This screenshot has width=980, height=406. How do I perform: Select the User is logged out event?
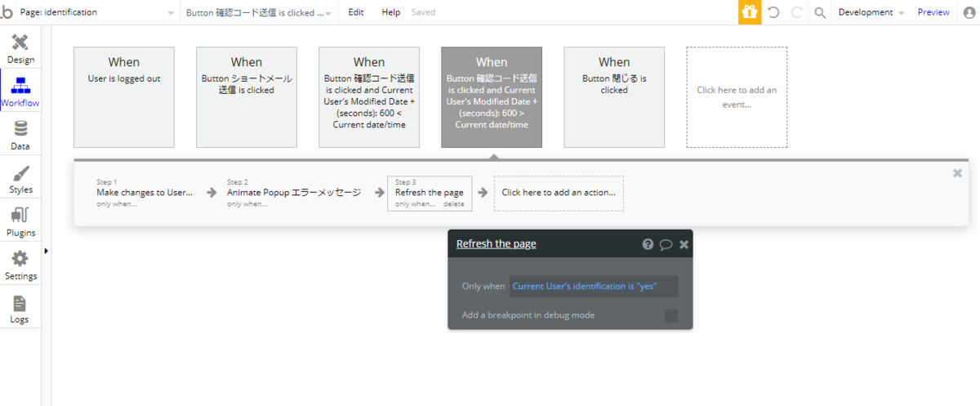[x=124, y=97]
